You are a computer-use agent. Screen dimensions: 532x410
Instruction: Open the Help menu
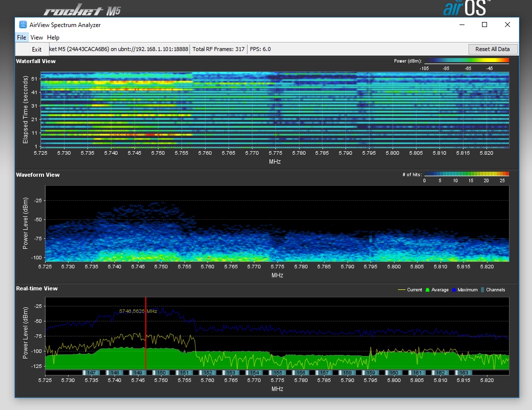coord(53,38)
